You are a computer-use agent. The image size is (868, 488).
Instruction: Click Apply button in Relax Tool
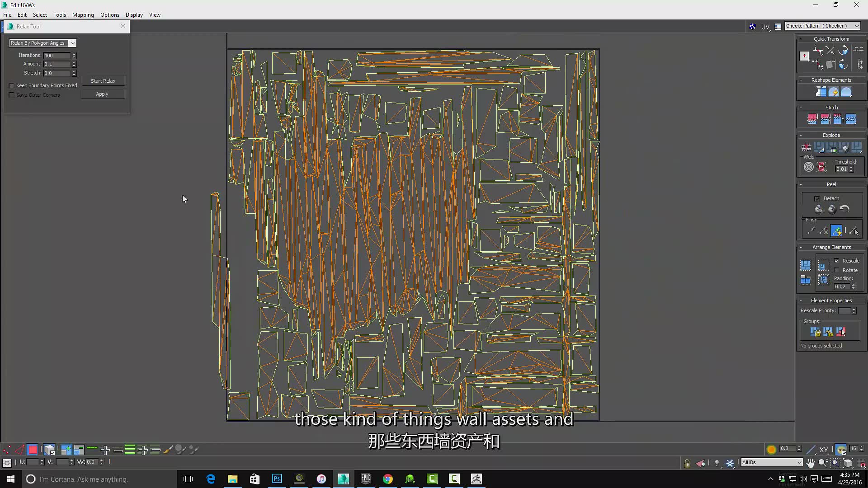(102, 94)
